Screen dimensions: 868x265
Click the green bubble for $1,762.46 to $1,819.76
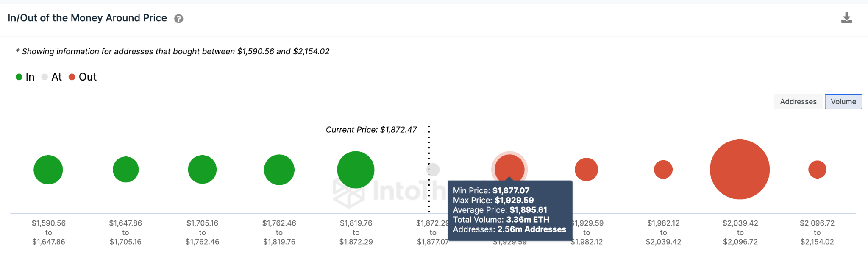279,170
